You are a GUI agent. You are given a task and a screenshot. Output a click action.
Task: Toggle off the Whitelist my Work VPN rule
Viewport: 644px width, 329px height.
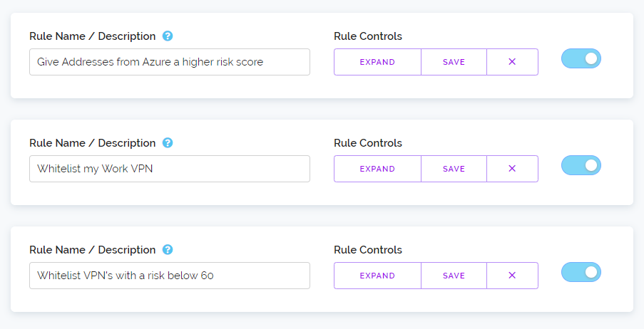pyautogui.click(x=581, y=165)
